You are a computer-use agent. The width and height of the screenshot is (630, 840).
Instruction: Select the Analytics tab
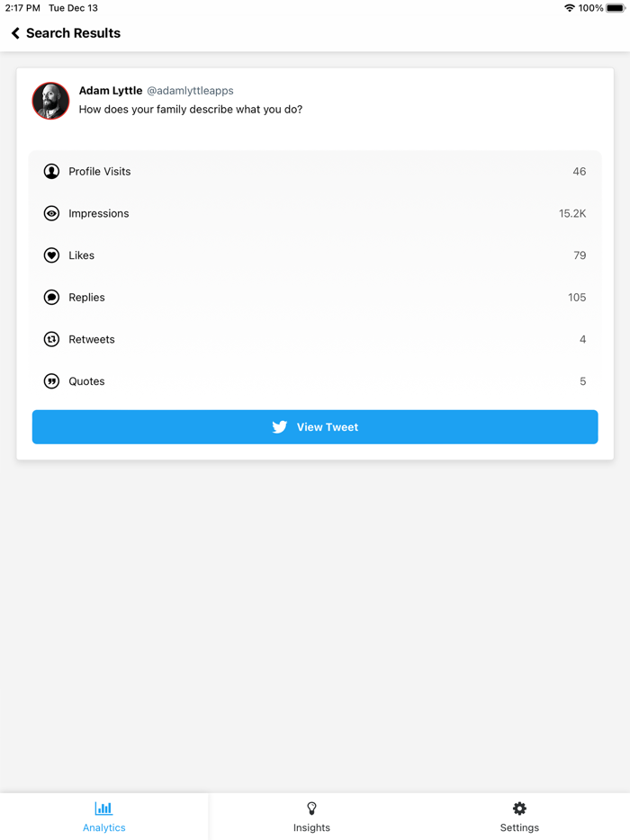[103, 816]
